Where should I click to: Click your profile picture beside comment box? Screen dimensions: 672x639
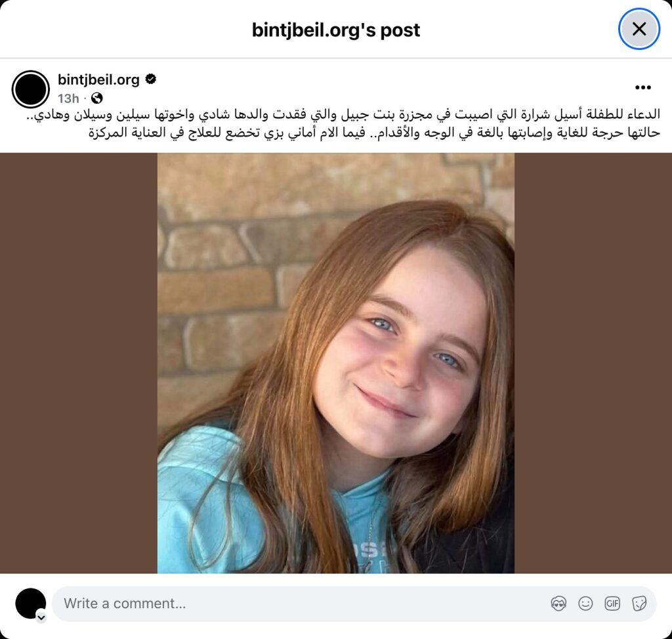point(30,604)
